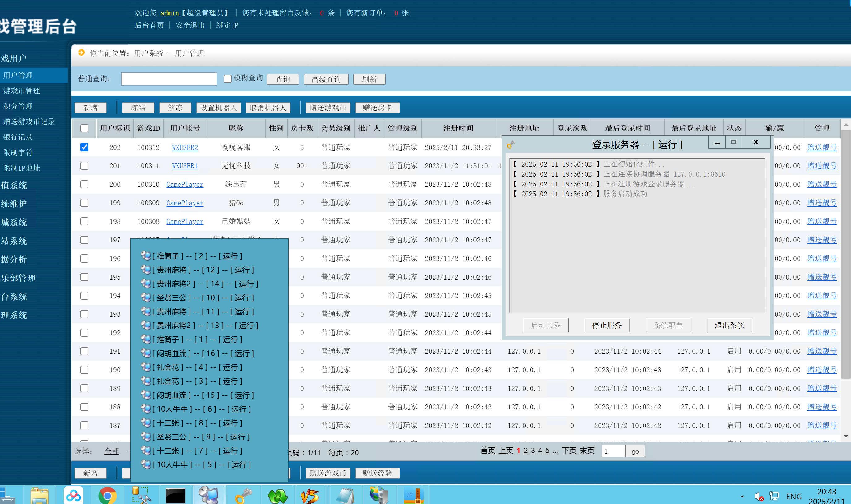This screenshot has width=851, height=504.
Task: Click the 停止服务 button
Action: (607, 325)
